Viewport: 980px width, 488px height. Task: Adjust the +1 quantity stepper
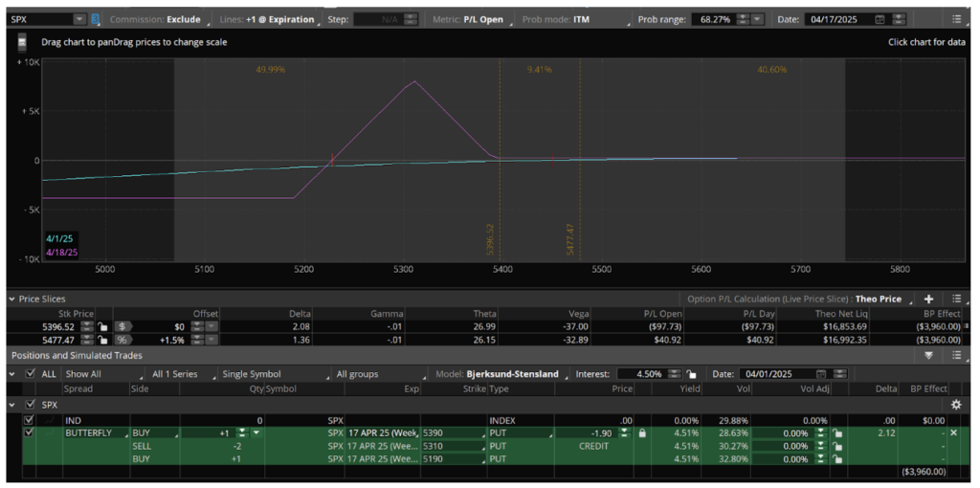(x=241, y=433)
